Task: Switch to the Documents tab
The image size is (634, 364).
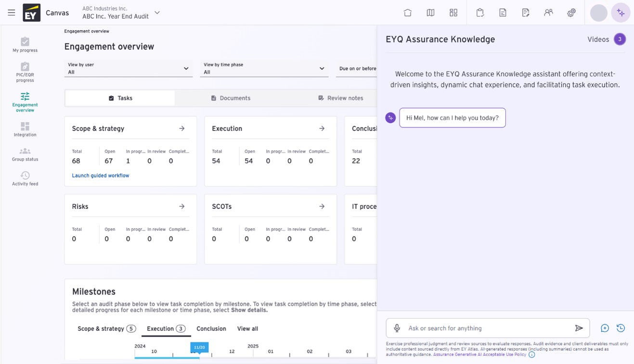Action: [x=231, y=98]
